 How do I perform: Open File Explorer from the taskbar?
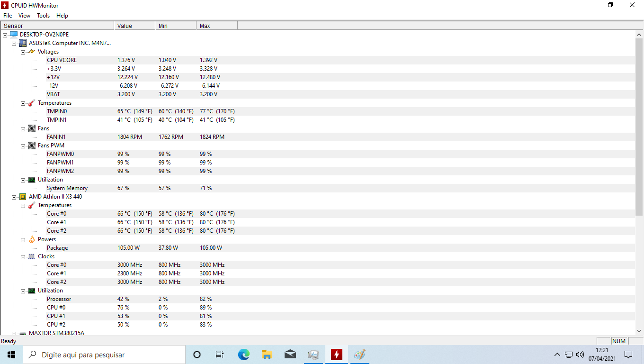[267, 355]
